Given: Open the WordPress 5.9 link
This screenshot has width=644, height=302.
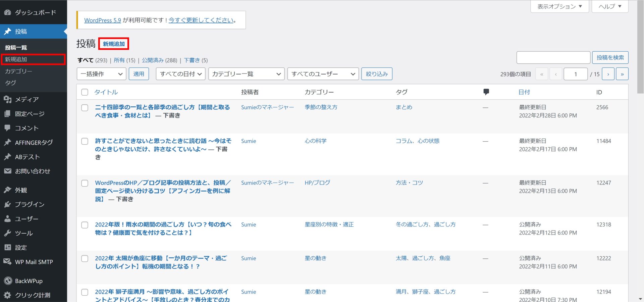Looking at the screenshot, I should (103, 20).
